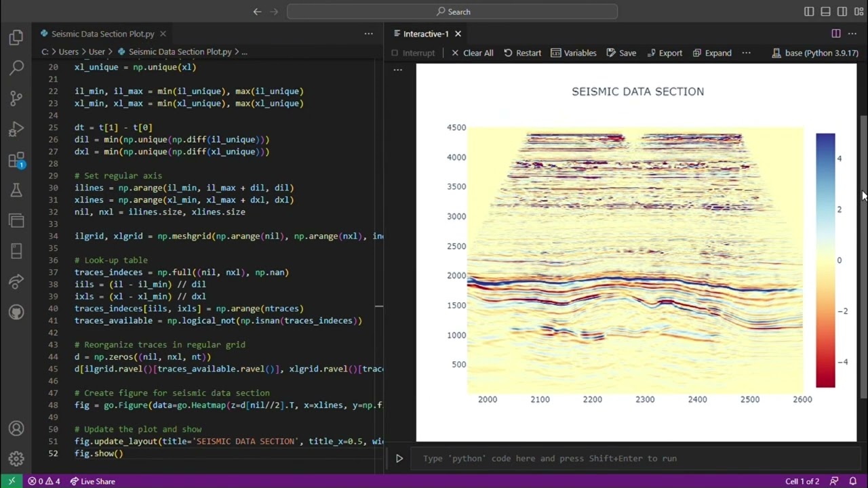Click the title bar Search box
The width and height of the screenshot is (868, 488).
(x=452, y=12)
